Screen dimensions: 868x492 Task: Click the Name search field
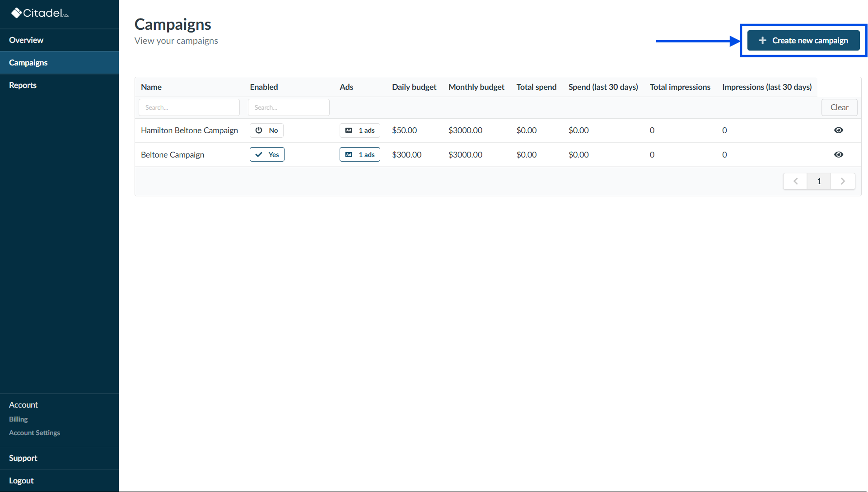click(189, 107)
